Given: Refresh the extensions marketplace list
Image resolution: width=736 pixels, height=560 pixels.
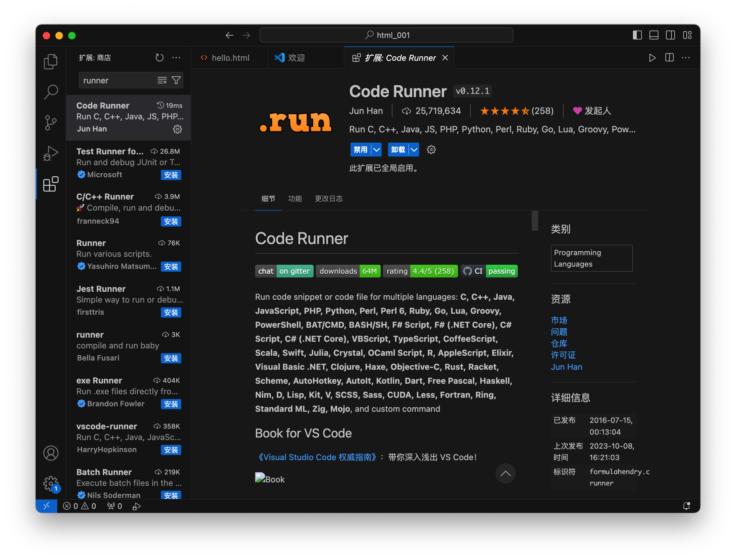Looking at the screenshot, I should pyautogui.click(x=160, y=58).
